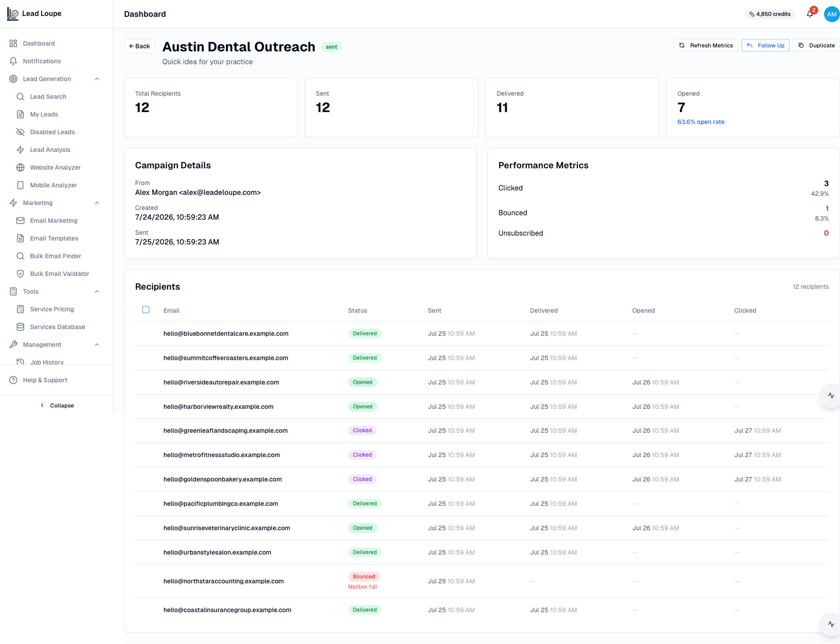Select hello@riversideautorepair.example.com recipient

point(221,382)
